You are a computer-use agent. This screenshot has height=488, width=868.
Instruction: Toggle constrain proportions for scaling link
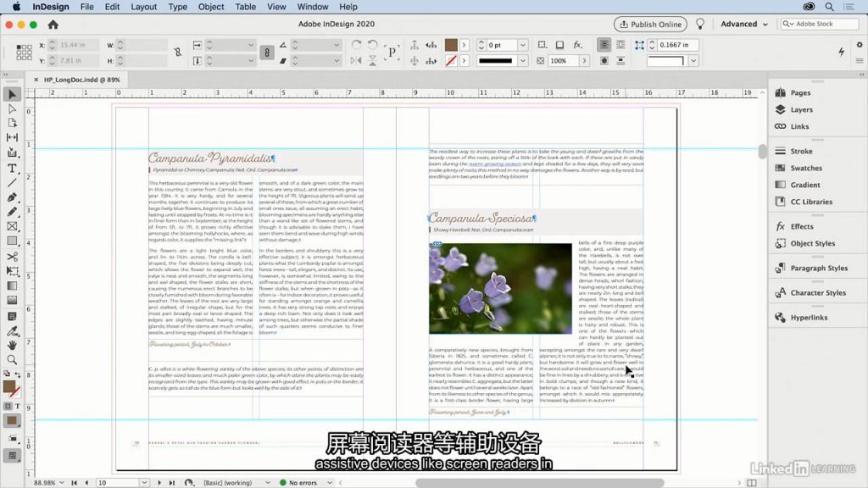[x=267, y=53]
